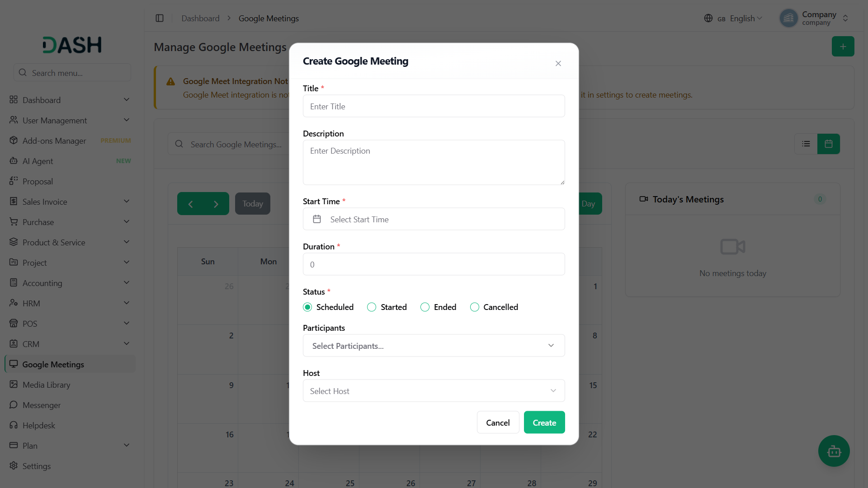The width and height of the screenshot is (868, 488).
Task: Click the calendar icon in Start Time
Action: click(x=317, y=219)
